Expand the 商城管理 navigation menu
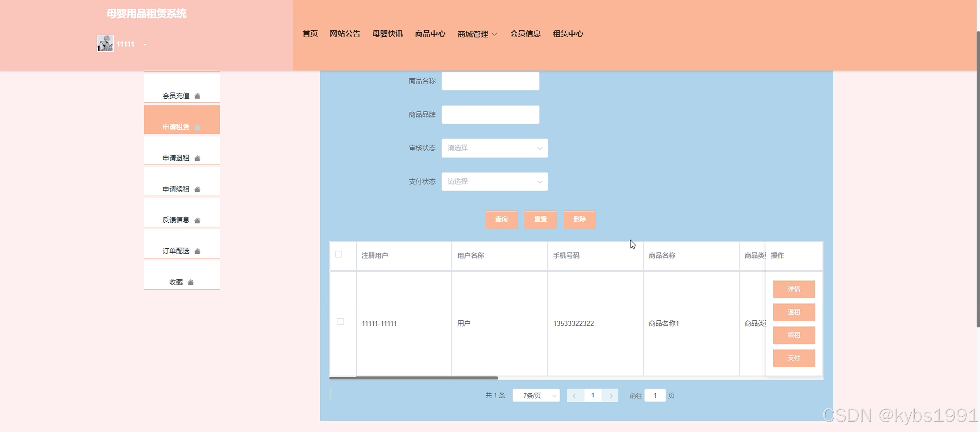This screenshot has width=980, height=432. [x=477, y=34]
